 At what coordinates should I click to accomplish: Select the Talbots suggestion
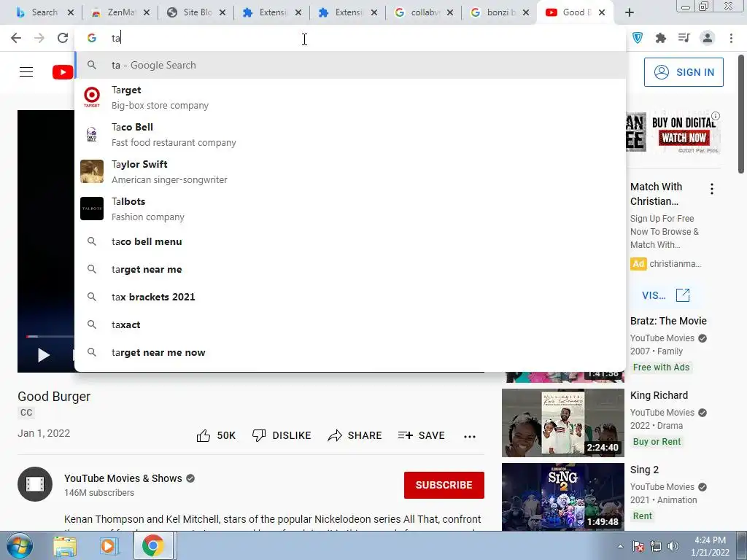pyautogui.click(x=350, y=209)
